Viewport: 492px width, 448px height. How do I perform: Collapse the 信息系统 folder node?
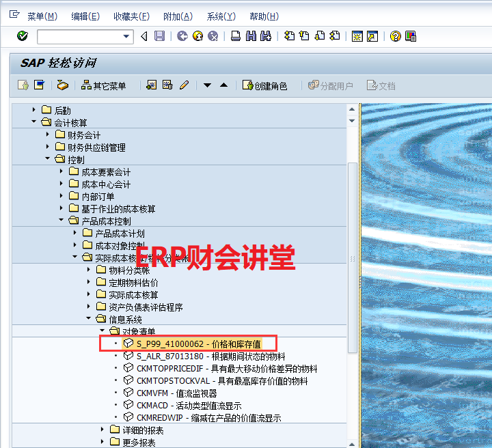[x=88, y=320]
